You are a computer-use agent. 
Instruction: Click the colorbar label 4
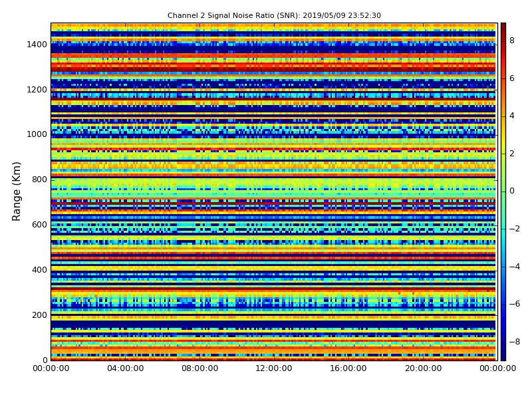point(512,116)
